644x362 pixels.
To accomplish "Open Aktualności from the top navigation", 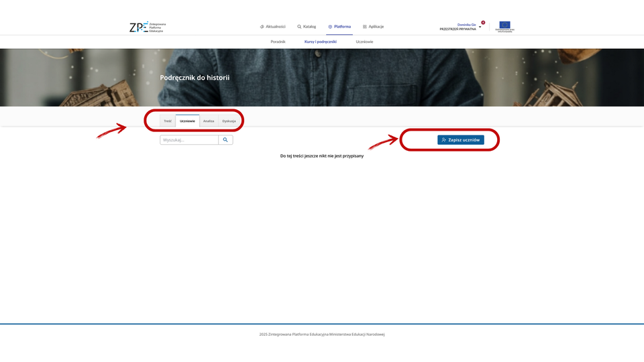I will click(272, 27).
